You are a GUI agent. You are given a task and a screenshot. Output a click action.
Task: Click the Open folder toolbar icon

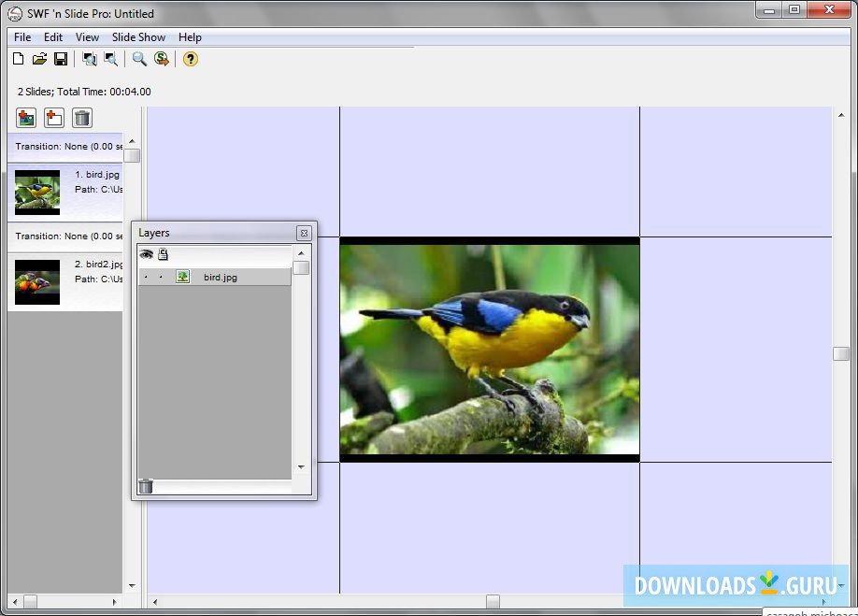click(x=39, y=59)
